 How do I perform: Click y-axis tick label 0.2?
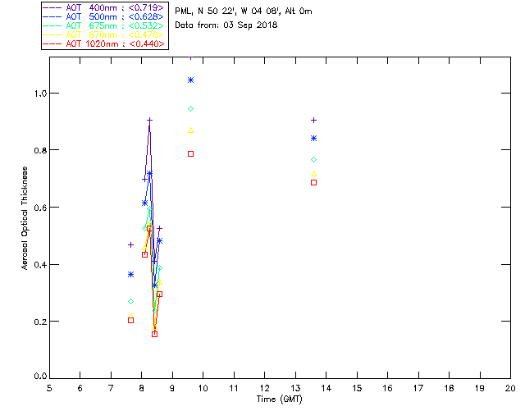[x=40, y=322]
